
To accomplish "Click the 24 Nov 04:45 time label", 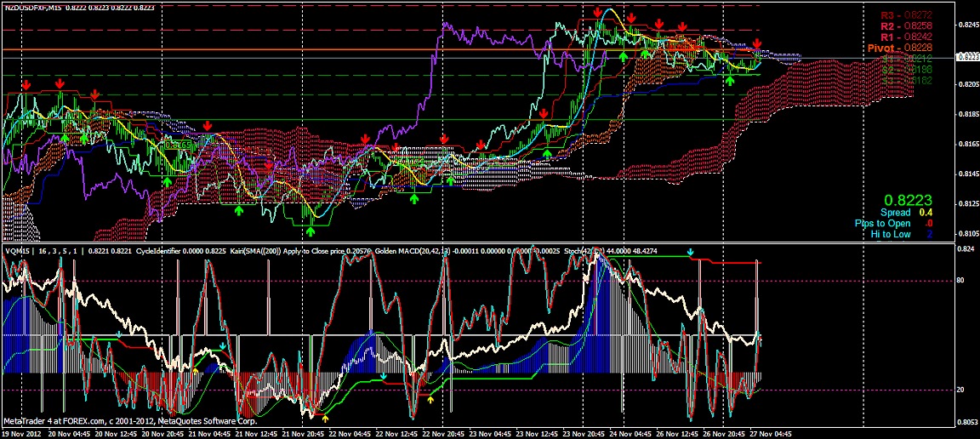I will 630,433.
